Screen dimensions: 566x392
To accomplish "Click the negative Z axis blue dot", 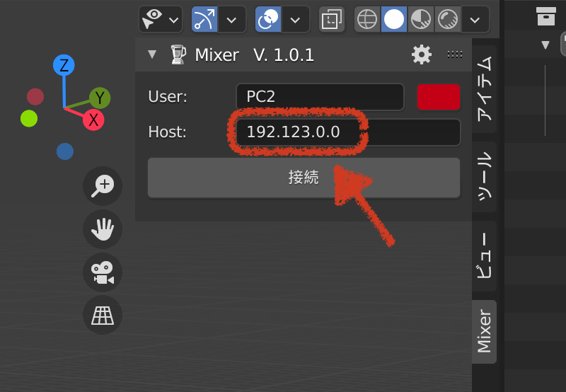I will click(65, 151).
